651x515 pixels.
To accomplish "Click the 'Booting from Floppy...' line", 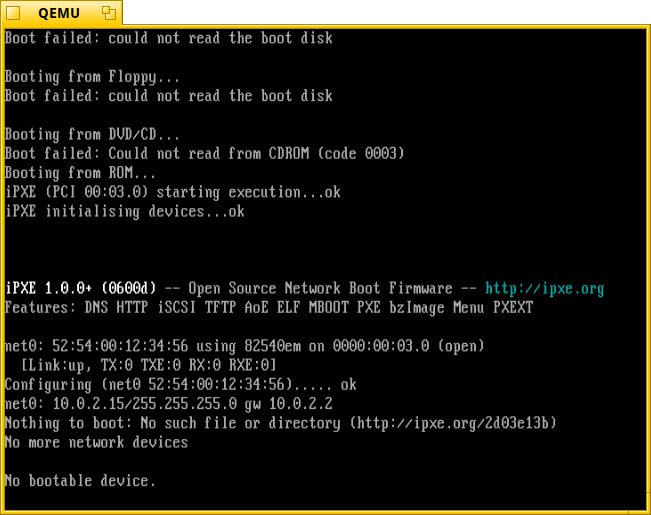I will (x=92, y=77).
